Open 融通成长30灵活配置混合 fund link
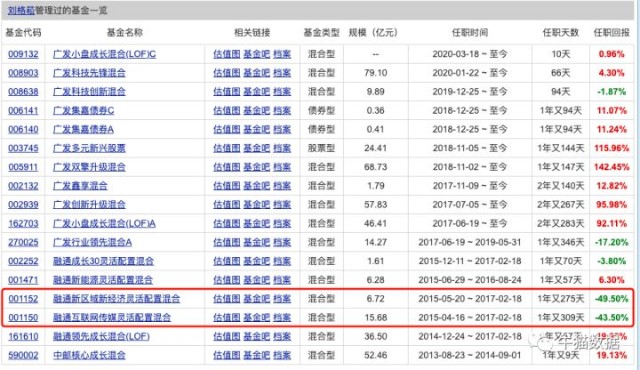Screen dimensions: 640x370 [x=104, y=261]
